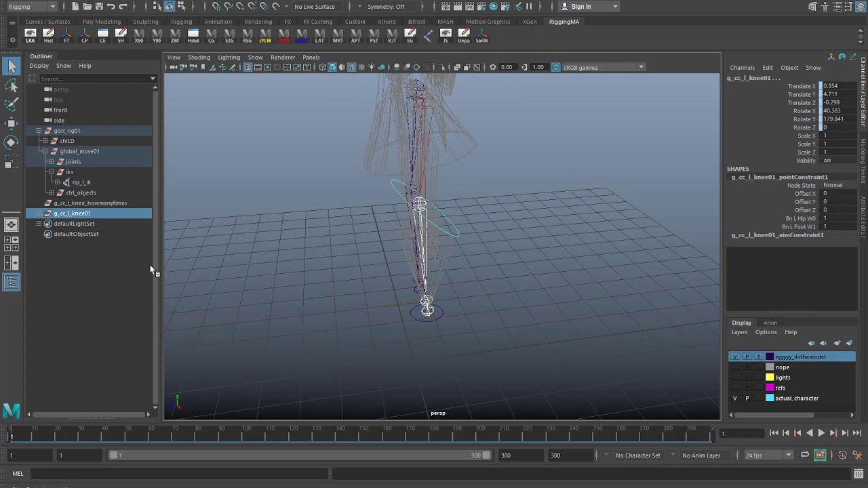The image size is (868, 488).
Task: Click the LRA shelf button
Action: [31, 36]
